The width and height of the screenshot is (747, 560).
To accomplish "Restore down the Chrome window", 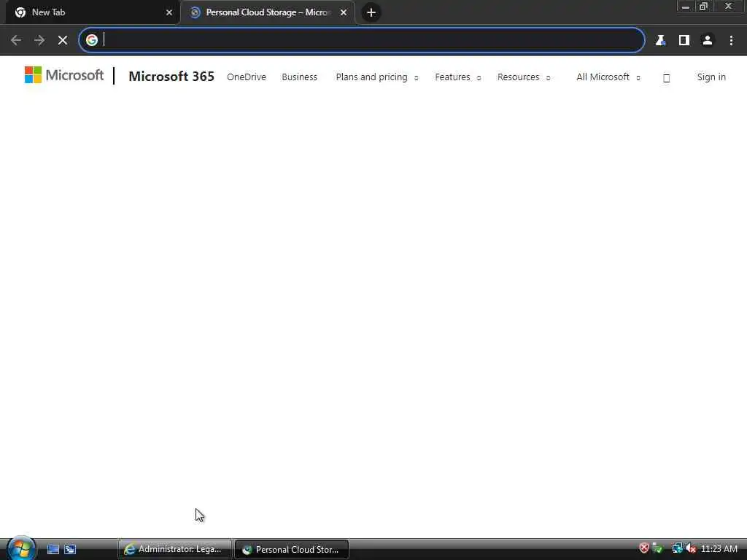I will pyautogui.click(x=703, y=7).
